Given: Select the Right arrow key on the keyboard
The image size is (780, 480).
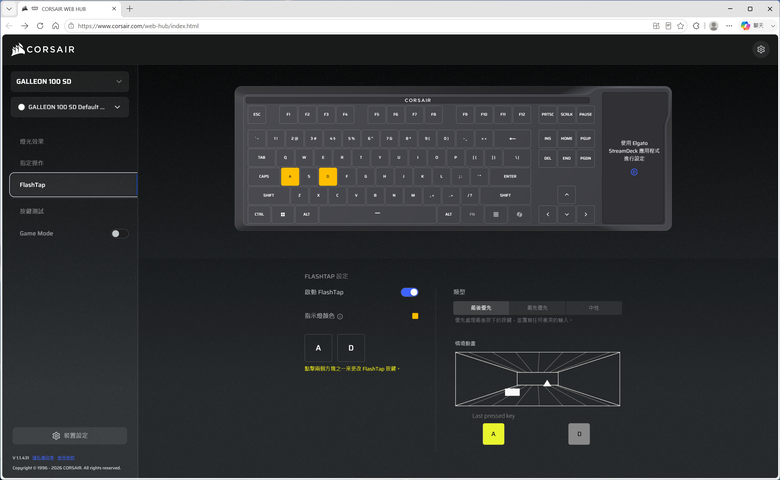Looking at the screenshot, I should (585, 214).
